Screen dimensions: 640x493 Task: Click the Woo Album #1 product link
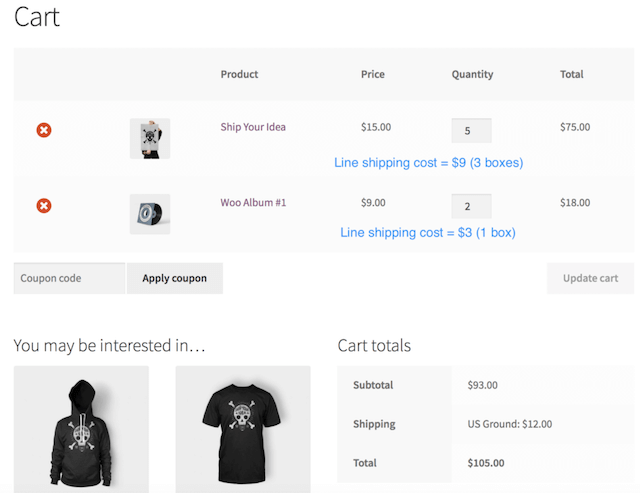click(253, 202)
